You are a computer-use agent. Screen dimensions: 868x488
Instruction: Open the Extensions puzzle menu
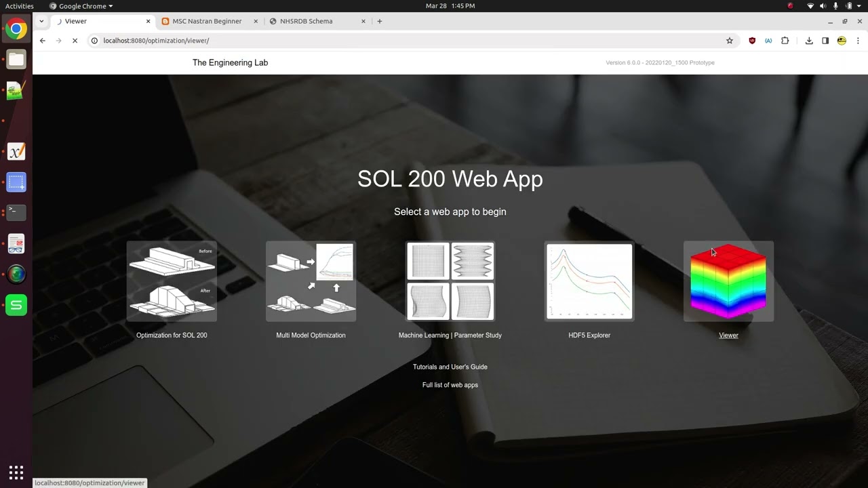[x=785, y=41]
